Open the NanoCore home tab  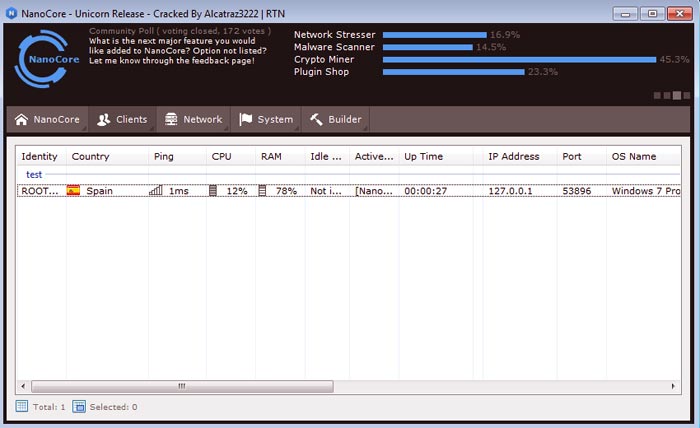(47, 119)
